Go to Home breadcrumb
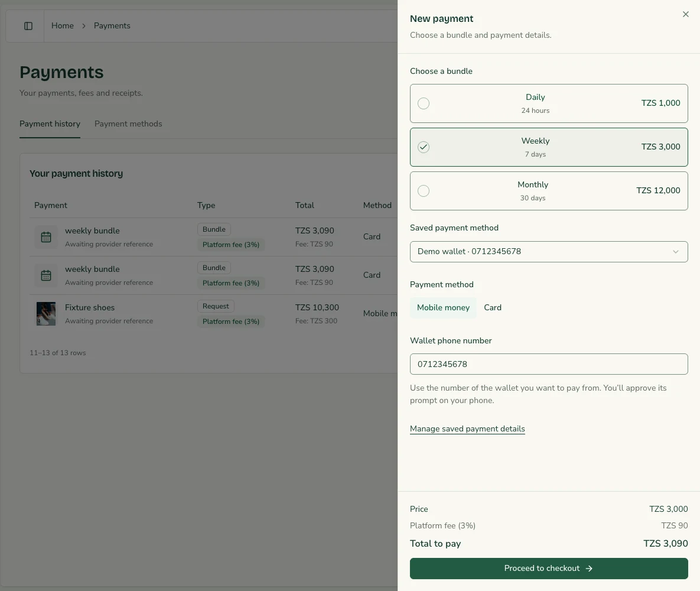This screenshot has height=591, width=700. point(63,25)
